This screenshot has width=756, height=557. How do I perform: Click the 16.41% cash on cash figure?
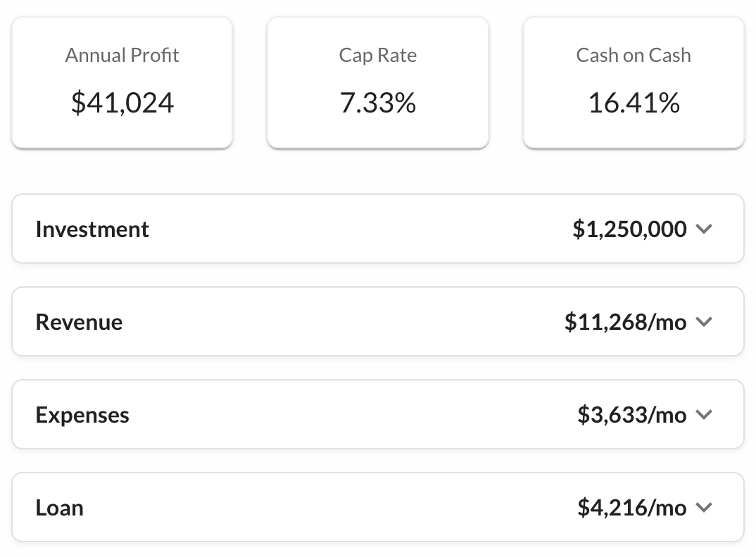click(x=633, y=103)
